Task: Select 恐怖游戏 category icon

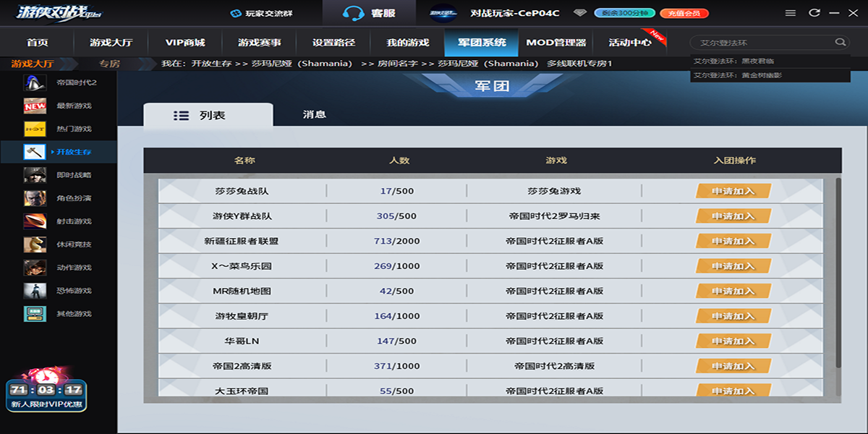Action: (35, 291)
